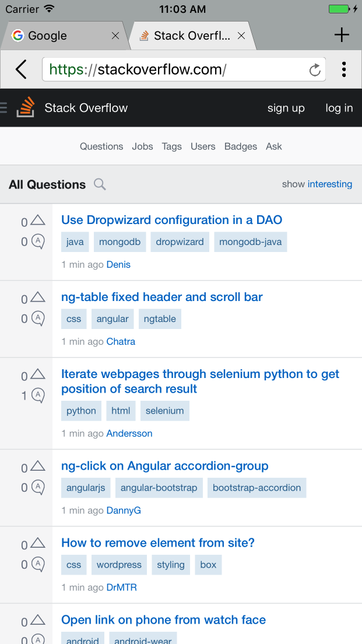
Task: Upvote the Dropwizard configuration question
Action: click(38, 220)
